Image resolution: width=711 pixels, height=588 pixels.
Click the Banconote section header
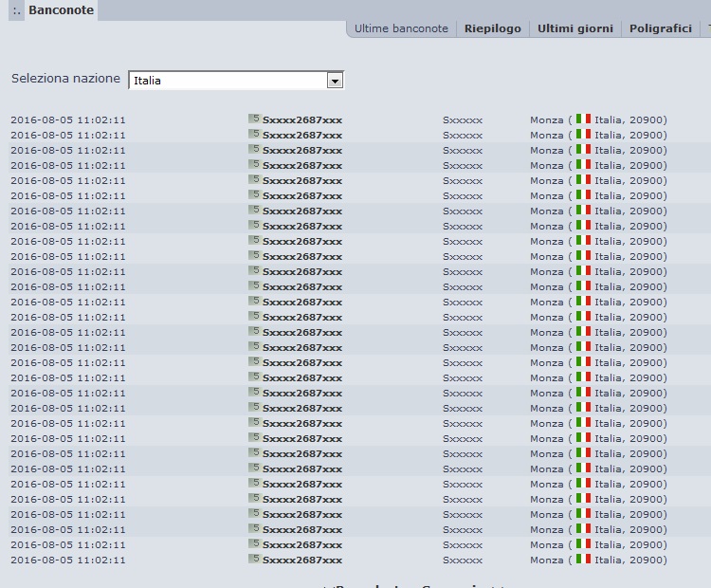(x=62, y=10)
